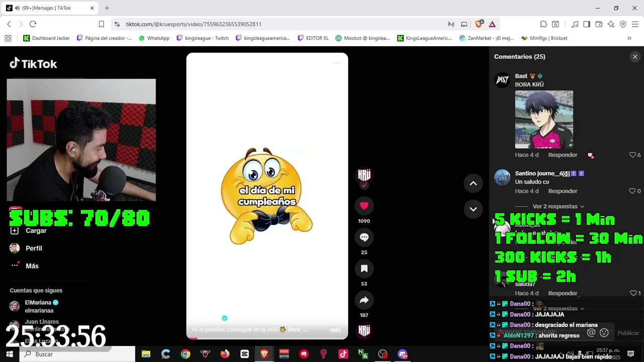Reply to Santino journe's comment
Screen dimensions: 644x362
pos(562,191)
